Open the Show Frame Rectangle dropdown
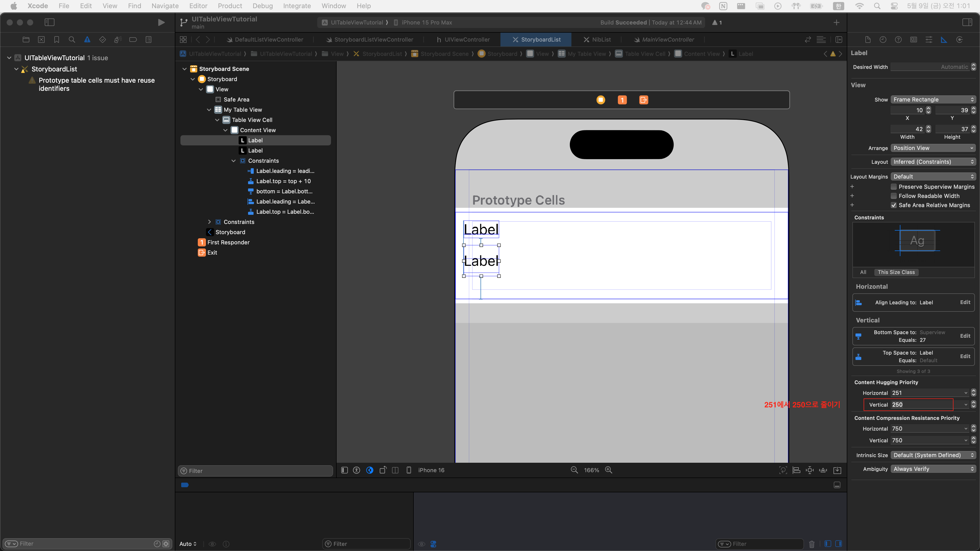 coord(934,100)
